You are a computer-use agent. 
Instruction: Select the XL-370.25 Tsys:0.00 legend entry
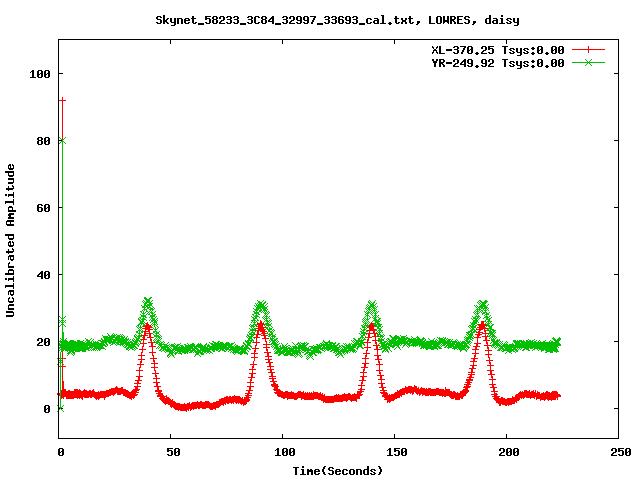tap(498, 50)
